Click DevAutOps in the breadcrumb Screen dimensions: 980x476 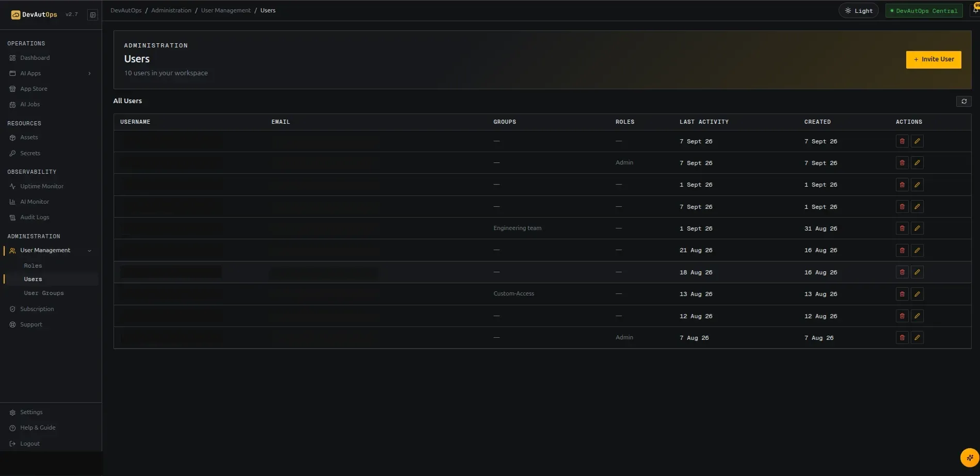[x=126, y=11]
